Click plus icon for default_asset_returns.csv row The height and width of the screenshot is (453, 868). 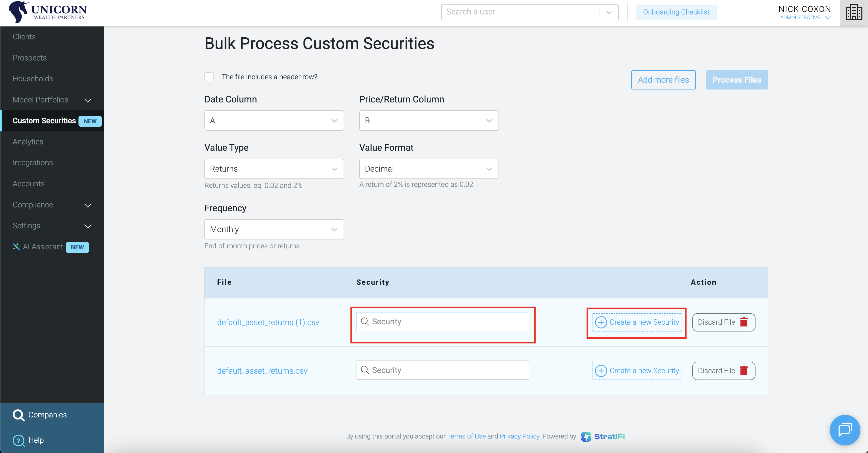tap(601, 371)
